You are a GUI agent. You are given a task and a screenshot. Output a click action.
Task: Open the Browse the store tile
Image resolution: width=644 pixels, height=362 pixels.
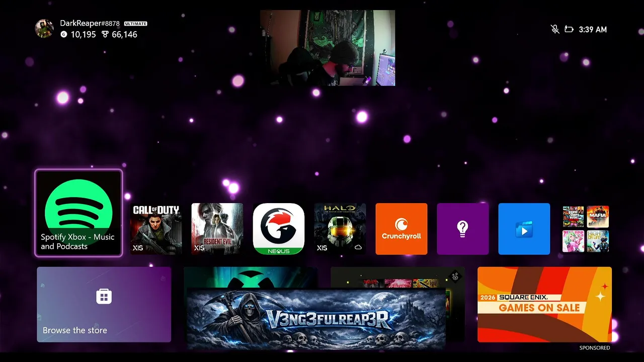click(x=104, y=304)
